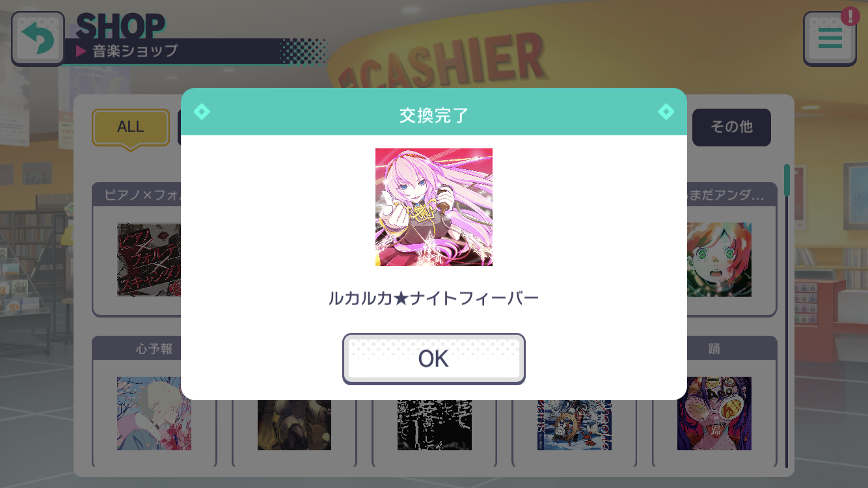Viewport: 868px width, 488px height.
Task: Open the hamburger menu icon
Action: pos(830,38)
